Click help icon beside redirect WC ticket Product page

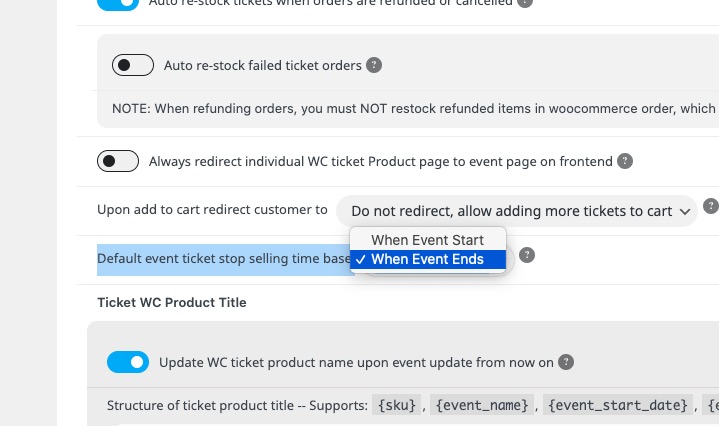click(x=625, y=161)
